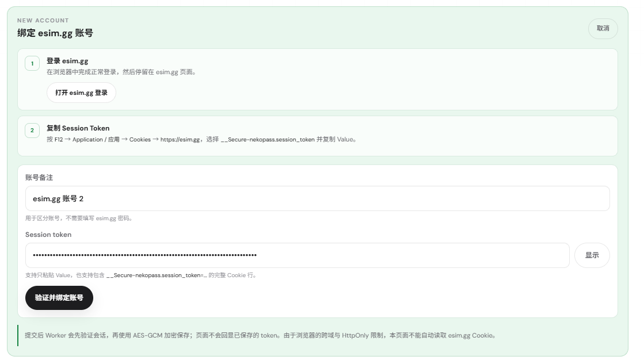The width and height of the screenshot is (644, 364).
Task: Click the 在浏览器中完成正常登录 description text
Action: point(122,72)
